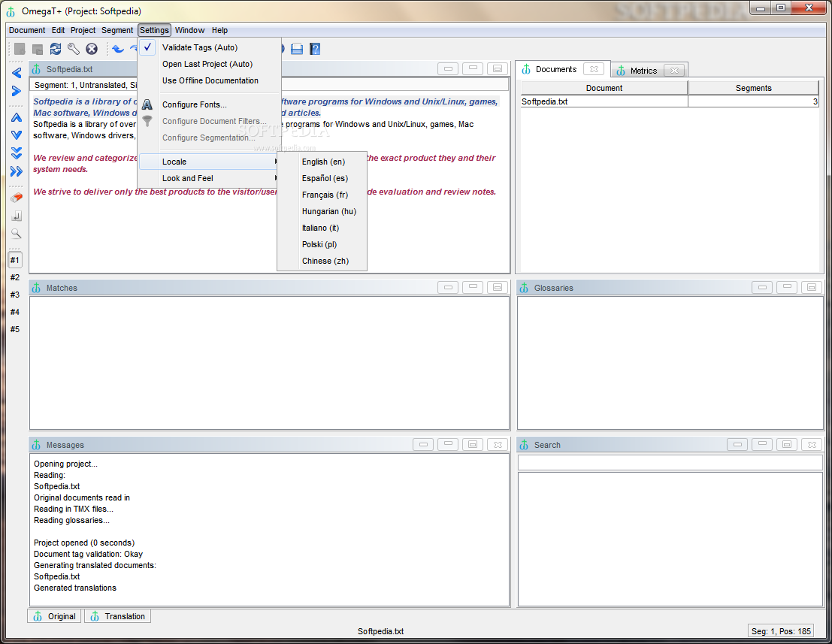Select the #1 match button
The height and width of the screenshot is (644, 832).
[x=15, y=260]
